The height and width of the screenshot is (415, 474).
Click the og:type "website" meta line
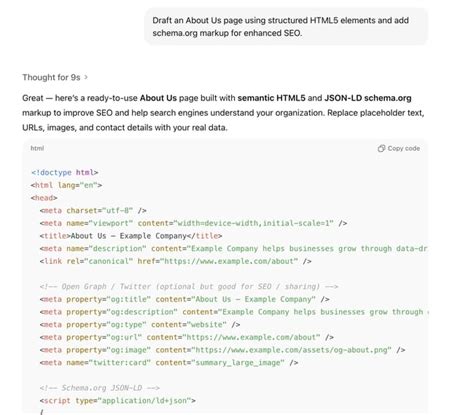(x=140, y=325)
